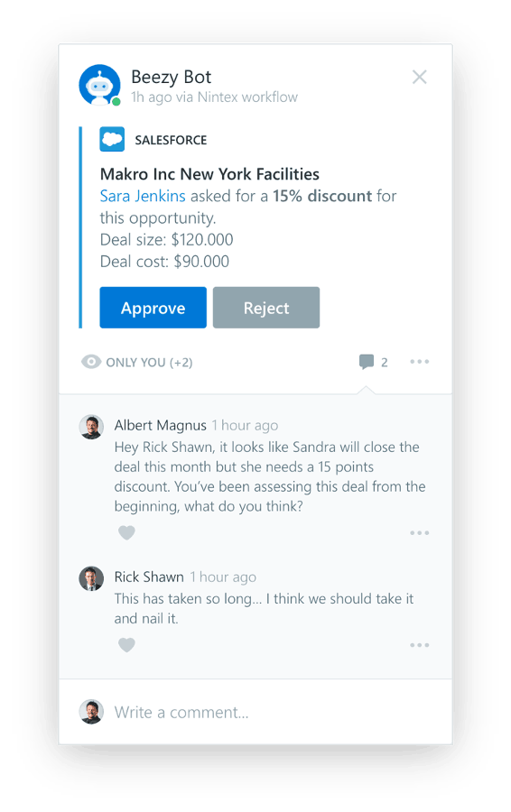Click the Makro Inc New York Facilities title
The width and height of the screenshot is (511, 812).
pyautogui.click(x=209, y=174)
